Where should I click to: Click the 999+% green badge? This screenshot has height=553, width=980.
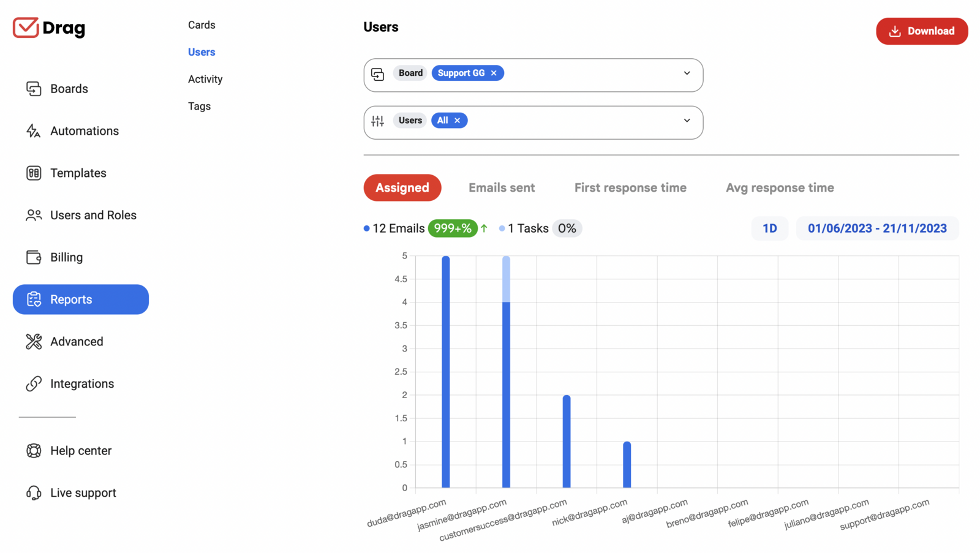(x=453, y=228)
